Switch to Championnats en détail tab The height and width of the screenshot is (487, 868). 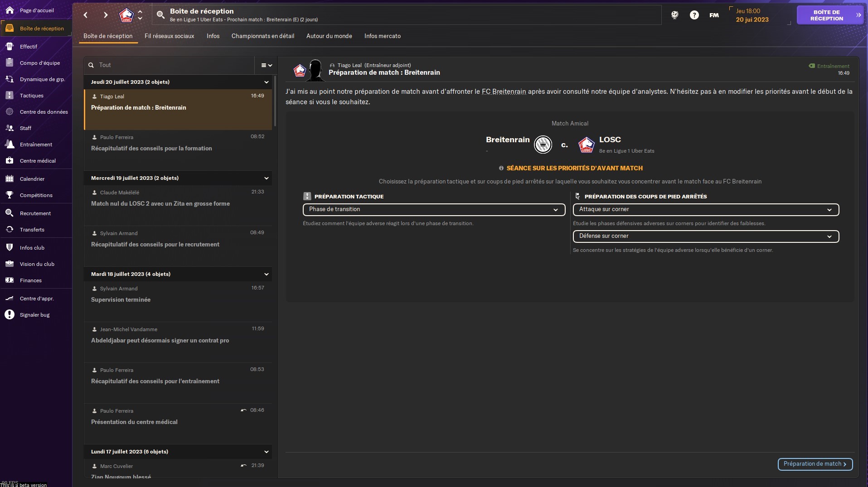click(x=263, y=36)
